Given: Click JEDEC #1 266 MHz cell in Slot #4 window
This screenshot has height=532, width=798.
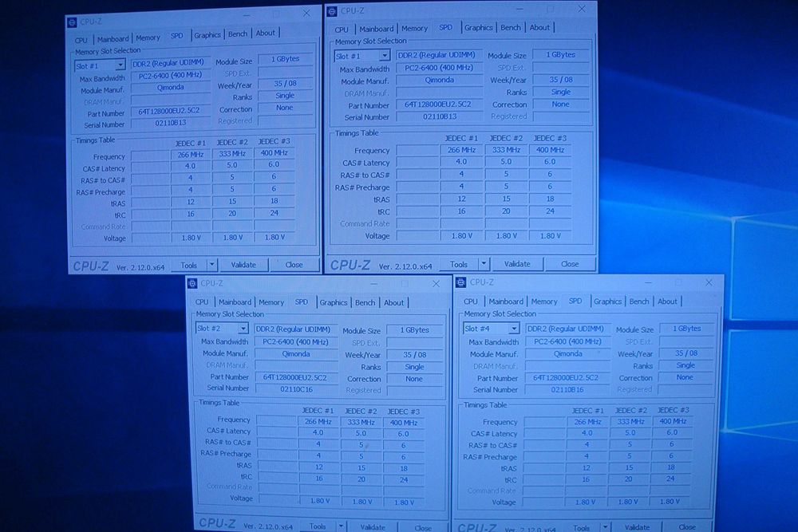Looking at the screenshot, I should pyautogui.click(x=587, y=422).
